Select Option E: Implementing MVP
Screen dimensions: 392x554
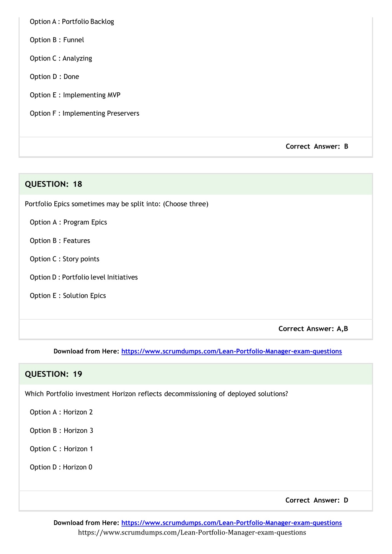75,95
